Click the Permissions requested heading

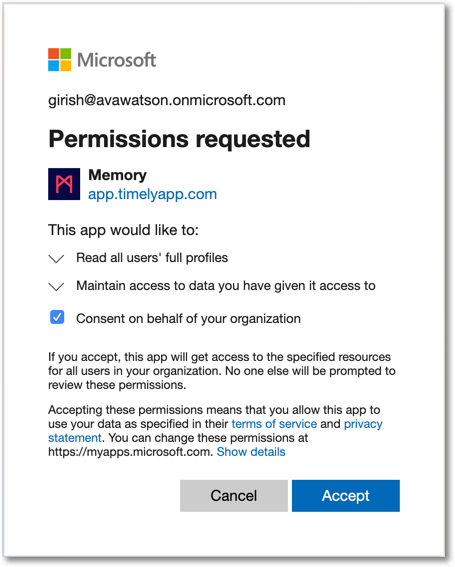(179, 139)
